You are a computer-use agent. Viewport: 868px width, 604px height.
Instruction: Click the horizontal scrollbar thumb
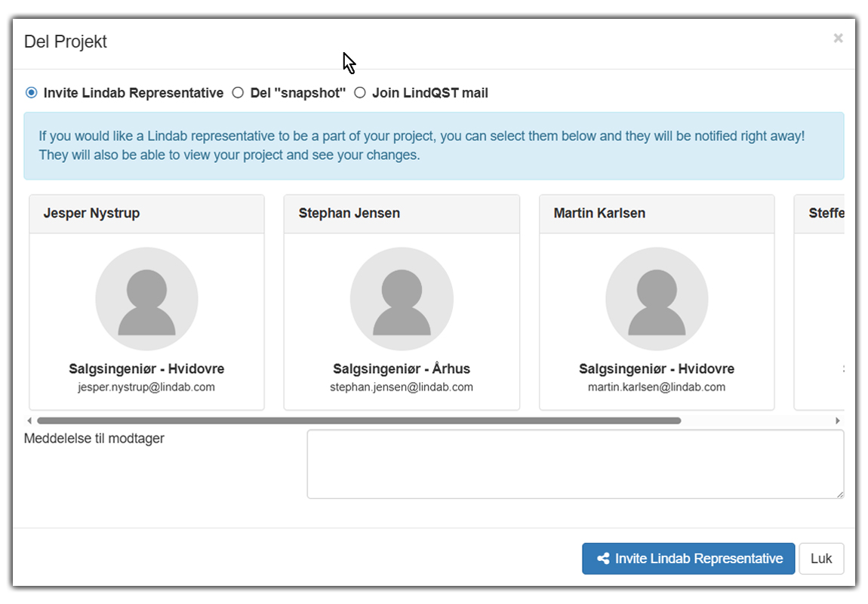tap(359, 421)
